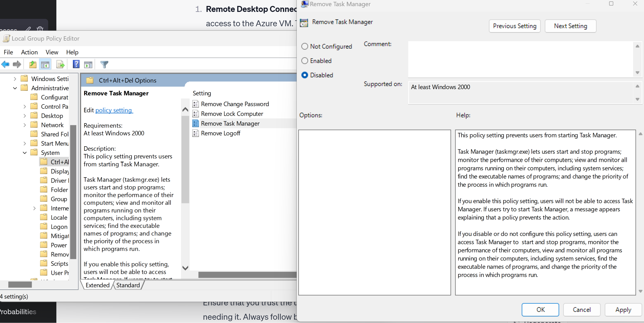The height and width of the screenshot is (323, 644).
Task: Click inside the Comment text field
Action: [520, 59]
